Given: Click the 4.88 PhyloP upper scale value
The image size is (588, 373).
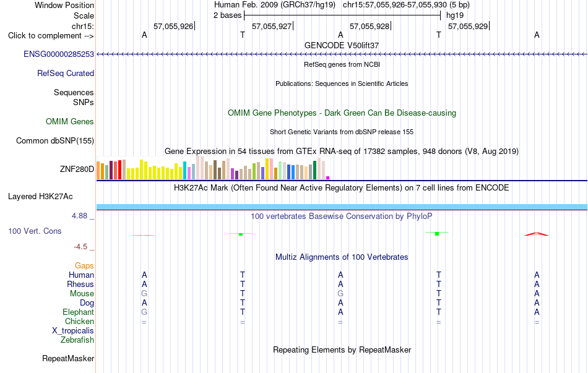Looking at the screenshot, I should (x=79, y=216).
